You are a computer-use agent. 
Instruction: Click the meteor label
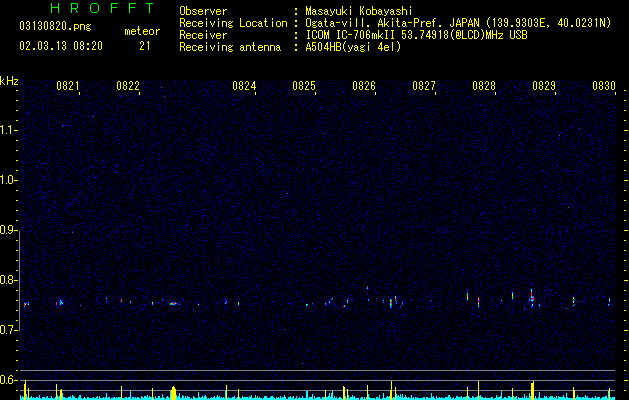click(142, 31)
